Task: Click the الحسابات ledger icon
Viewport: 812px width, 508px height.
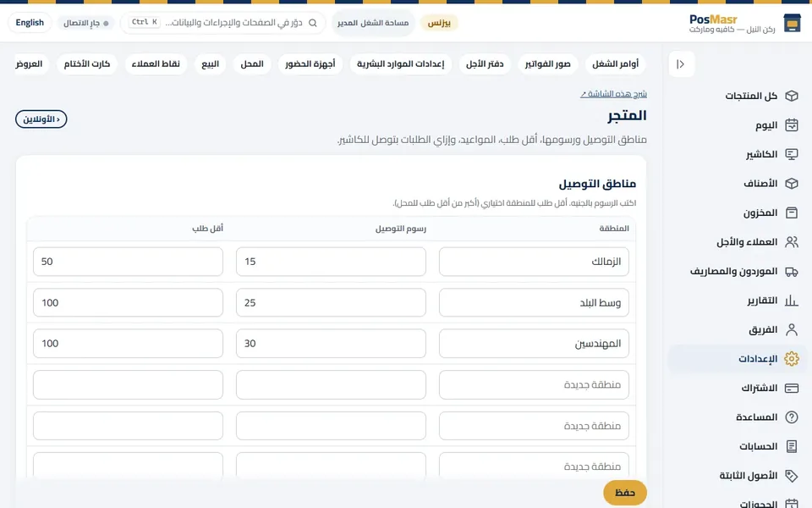Action: pyautogui.click(x=792, y=446)
